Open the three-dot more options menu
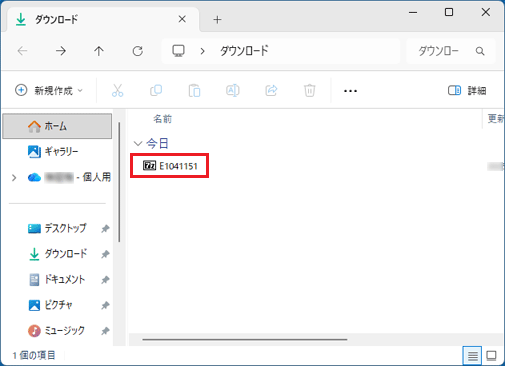This screenshot has height=366, width=505. (x=350, y=91)
